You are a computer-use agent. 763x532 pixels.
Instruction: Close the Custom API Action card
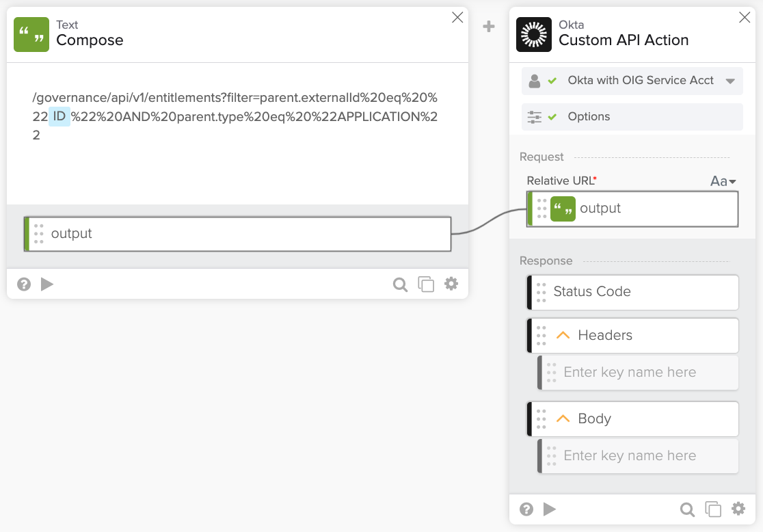pos(744,18)
